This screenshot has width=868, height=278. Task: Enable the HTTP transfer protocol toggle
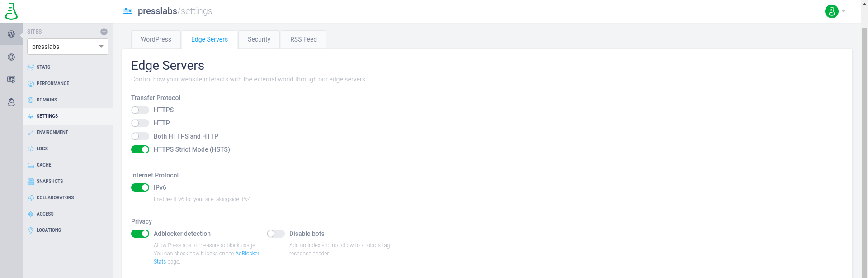coord(140,123)
